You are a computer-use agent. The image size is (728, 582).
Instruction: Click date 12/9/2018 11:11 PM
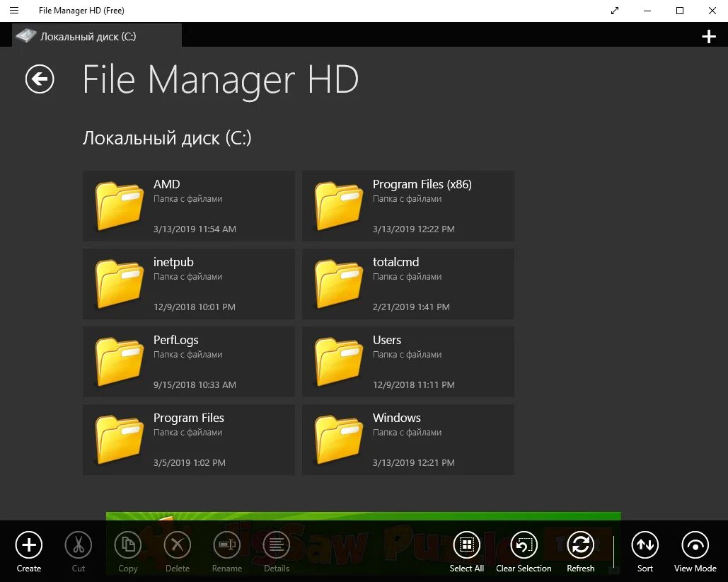click(414, 385)
